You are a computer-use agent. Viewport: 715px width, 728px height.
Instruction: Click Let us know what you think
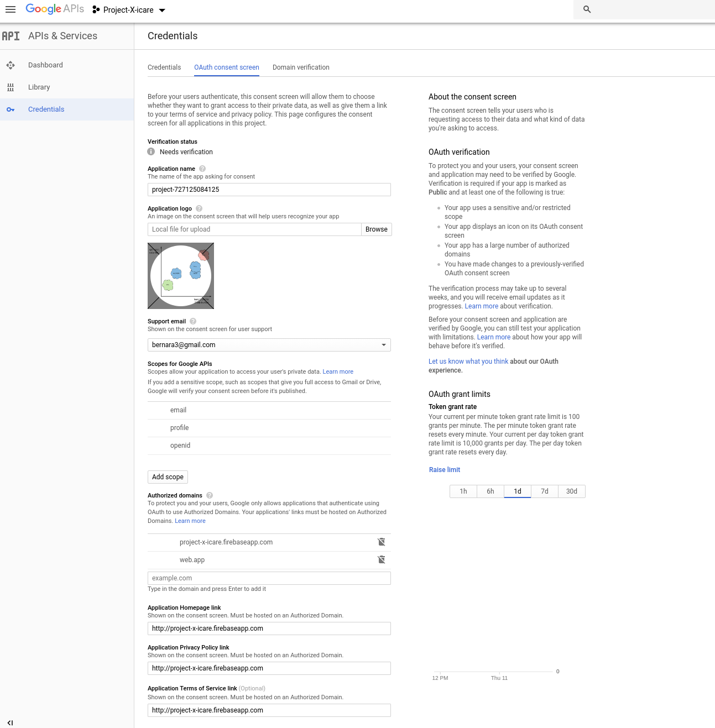(468, 362)
